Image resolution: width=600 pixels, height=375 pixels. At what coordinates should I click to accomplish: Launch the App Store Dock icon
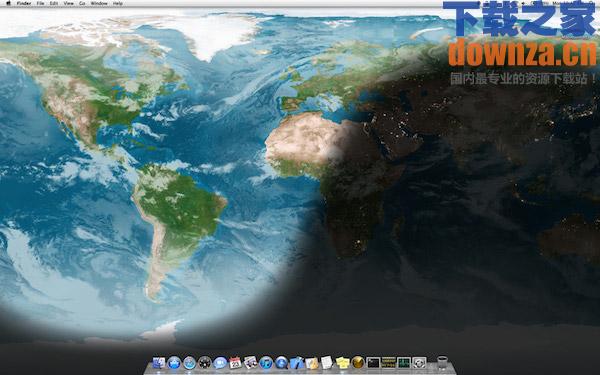(x=174, y=362)
